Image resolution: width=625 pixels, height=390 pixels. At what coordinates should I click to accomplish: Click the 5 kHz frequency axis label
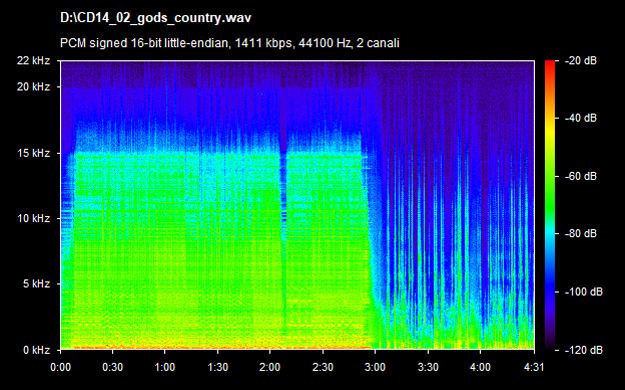36,284
